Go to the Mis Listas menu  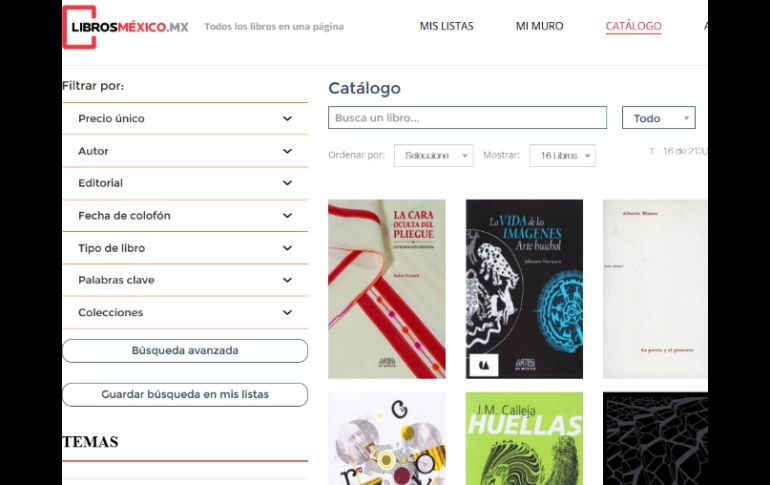tap(446, 27)
